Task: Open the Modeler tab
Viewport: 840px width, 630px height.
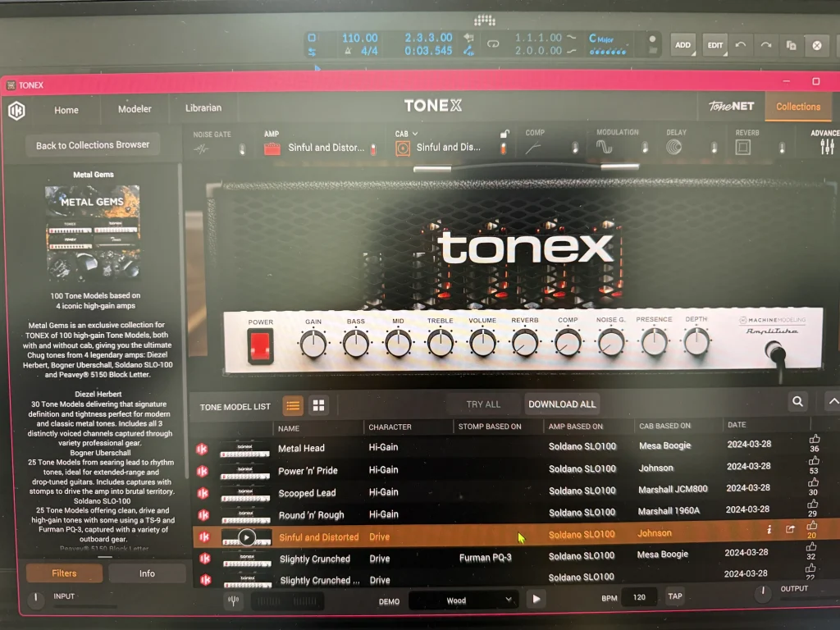Action: (x=135, y=108)
